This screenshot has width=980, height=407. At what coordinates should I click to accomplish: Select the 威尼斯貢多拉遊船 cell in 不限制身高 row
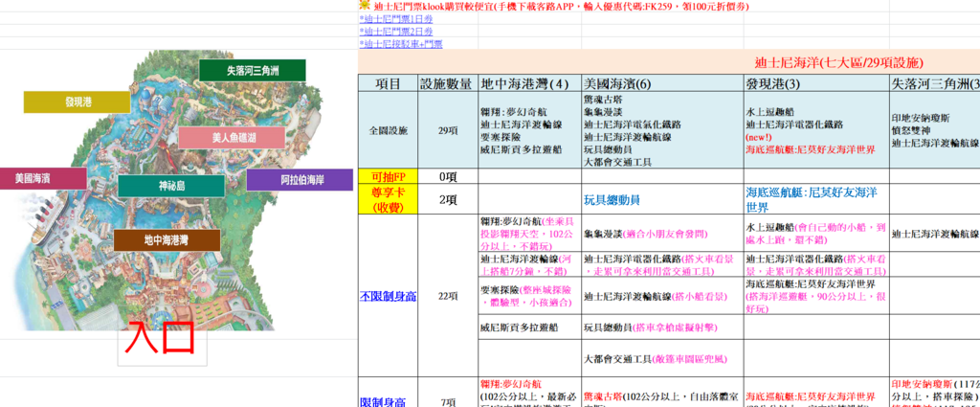pyautogui.click(x=529, y=328)
